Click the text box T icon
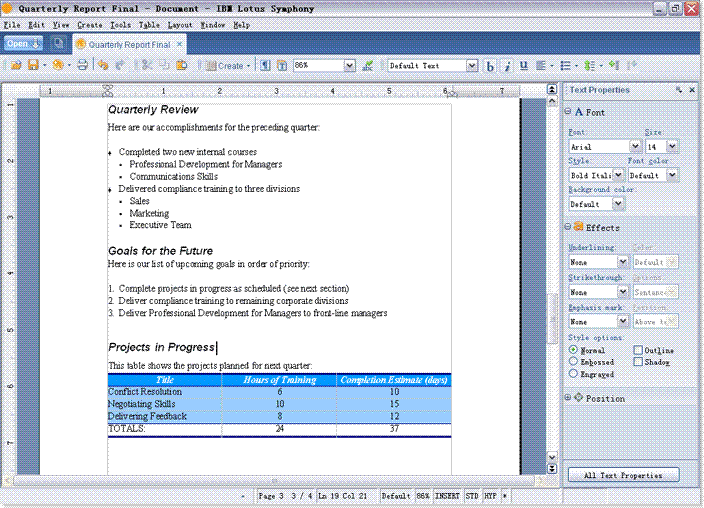The height and width of the screenshot is (508, 704). pos(282,66)
